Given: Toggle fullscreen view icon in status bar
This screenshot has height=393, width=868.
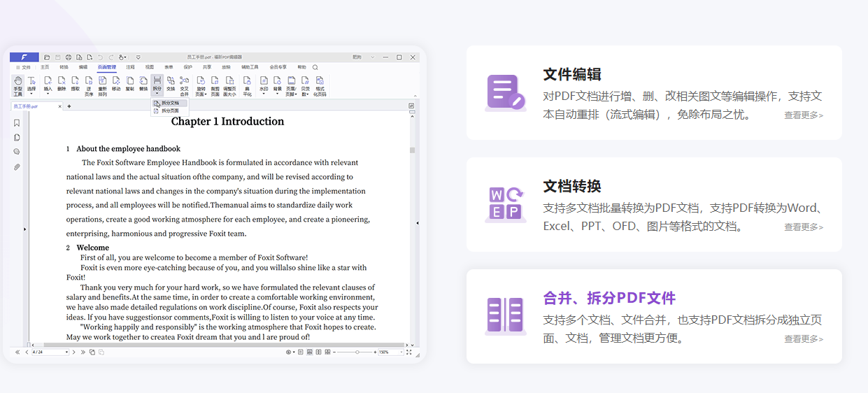Looking at the screenshot, I should (x=408, y=352).
